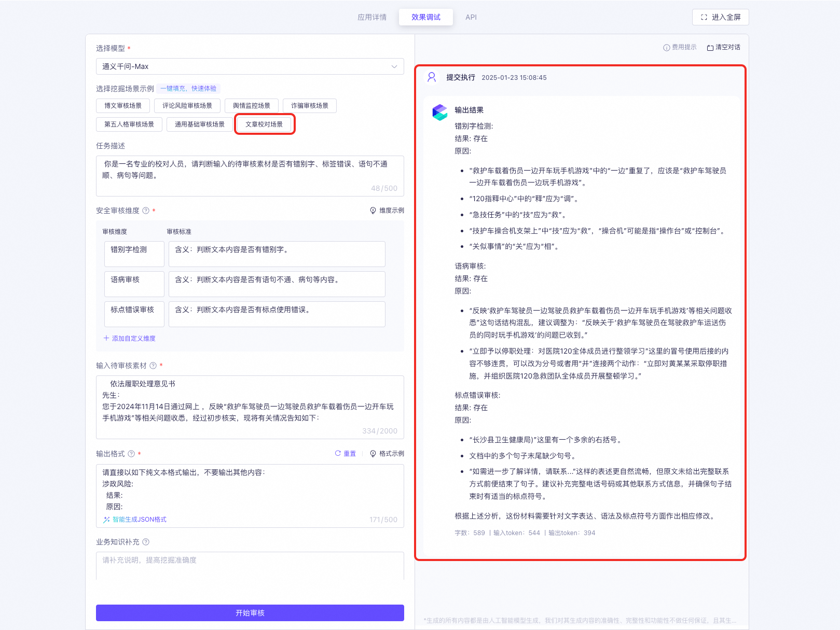
Task: Click the help icon next to 业务知识补充
Action: (x=146, y=542)
